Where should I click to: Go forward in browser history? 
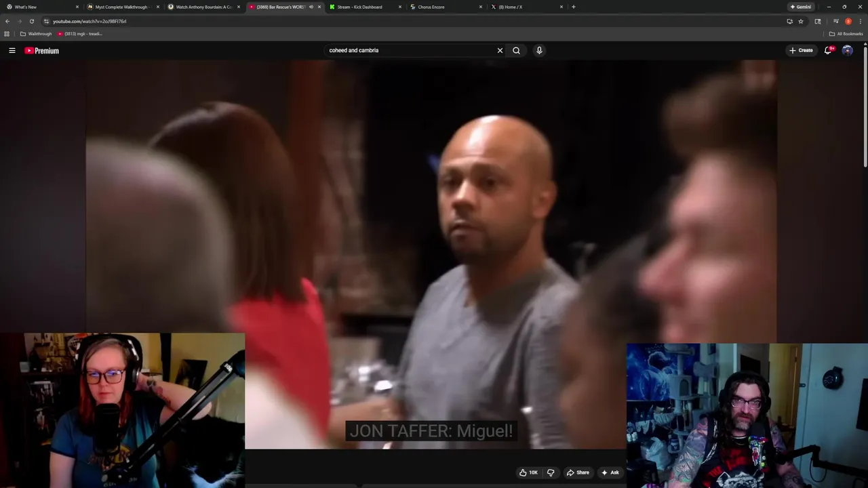click(x=19, y=21)
